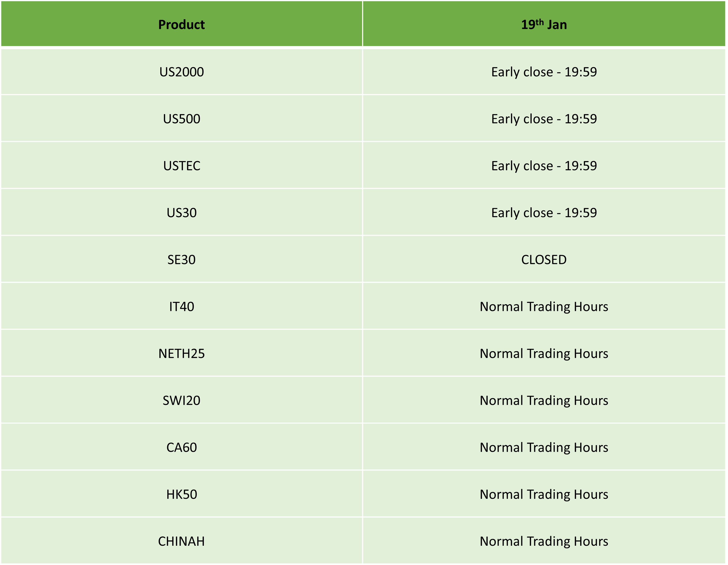728x565 pixels.
Task: Select the US30 product cell
Action: click(x=181, y=213)
